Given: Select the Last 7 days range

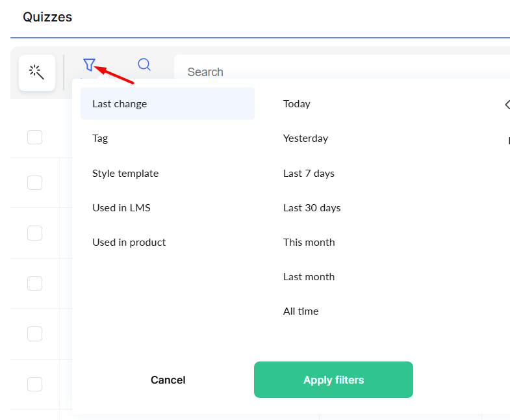Looking at the screenshot, I should [x=309, y=173].
